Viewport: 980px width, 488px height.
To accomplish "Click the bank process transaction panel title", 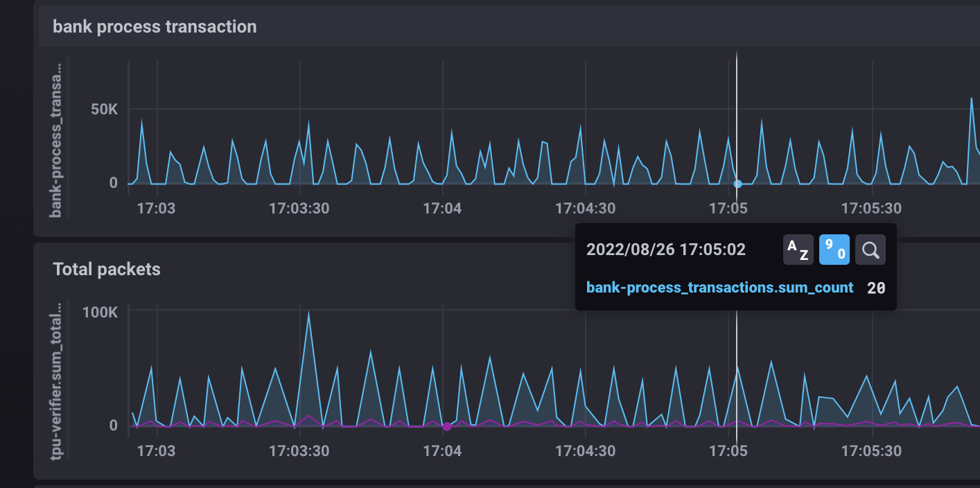I will tap(154, 26).
